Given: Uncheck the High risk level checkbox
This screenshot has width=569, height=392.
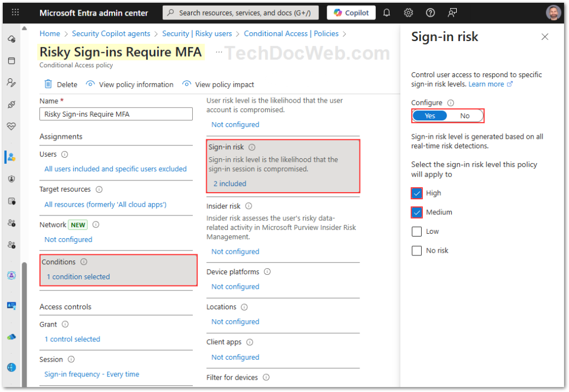Looking at the screenshot, I should 417,193.
